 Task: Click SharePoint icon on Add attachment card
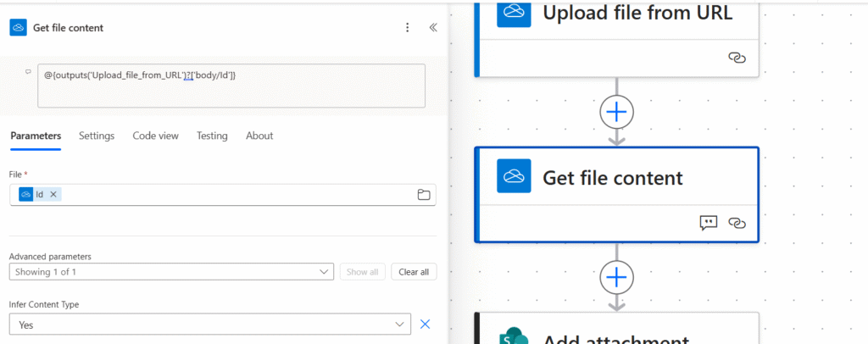pos(514,336)
